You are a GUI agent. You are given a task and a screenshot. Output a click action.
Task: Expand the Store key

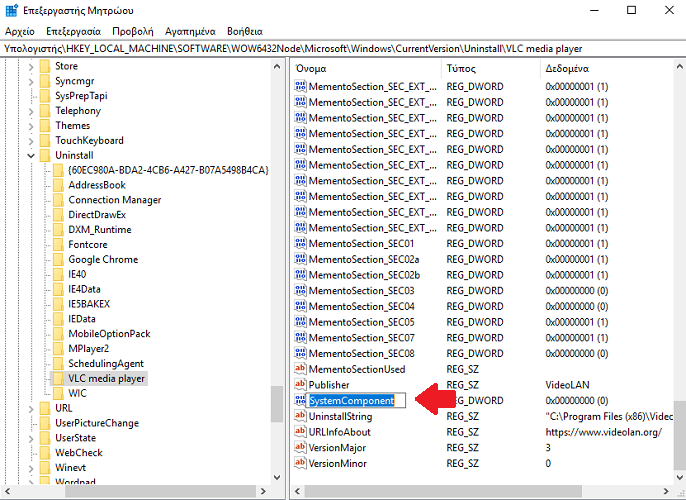[31, 67]
